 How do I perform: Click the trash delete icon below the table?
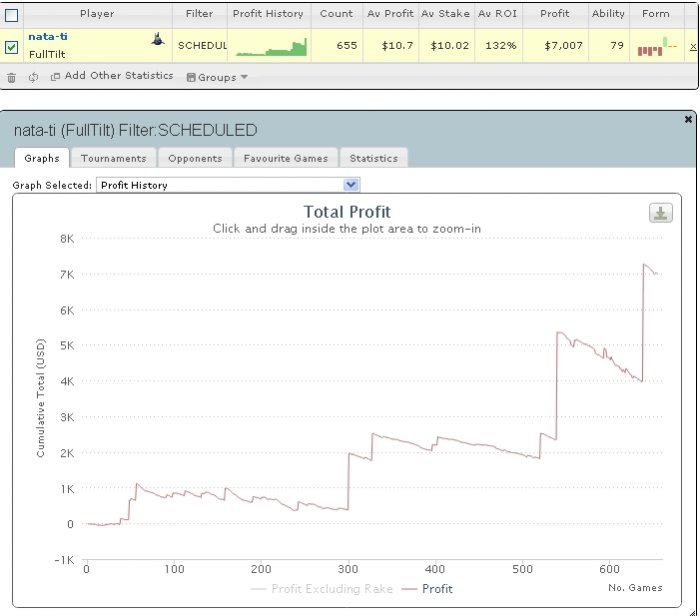coord(12,78)
